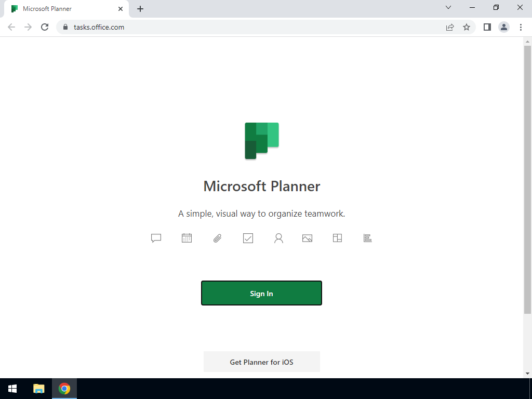Click the calendar icon

[x=187, y=238]
